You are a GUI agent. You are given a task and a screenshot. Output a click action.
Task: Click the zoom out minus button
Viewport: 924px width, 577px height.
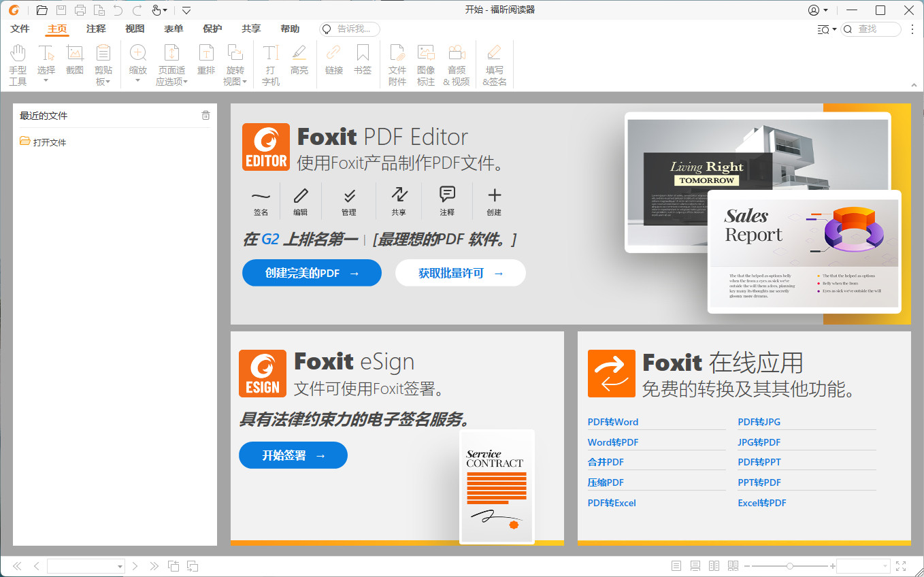click(746, 566)
